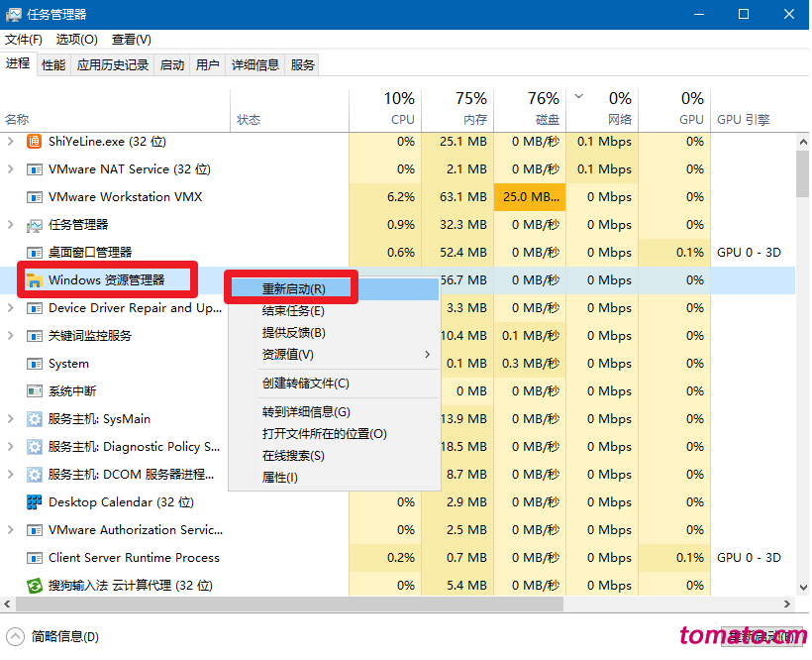The width and height of the screenshot is (812, 660).
Task: Open the 资源值(V) submenu
Action: click(x=335, y=355)
